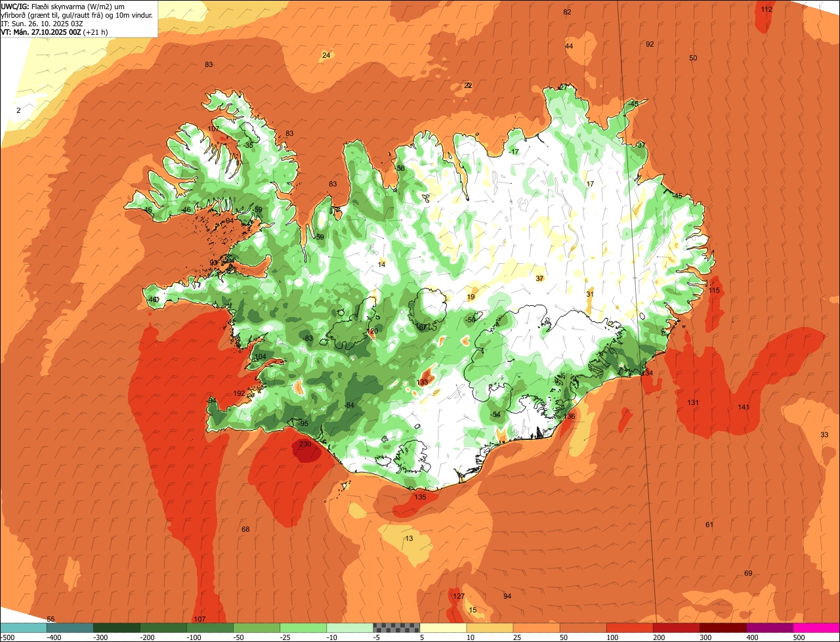The image size is (840, 642).
Task: Click the map value 33 at right edge
Action: tap(824, 435)
